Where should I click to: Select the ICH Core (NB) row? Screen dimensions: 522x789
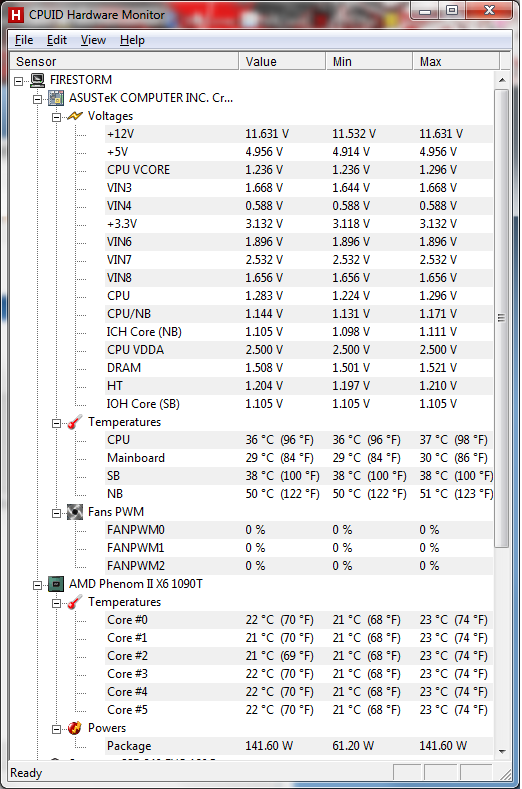tap(299, 332)
